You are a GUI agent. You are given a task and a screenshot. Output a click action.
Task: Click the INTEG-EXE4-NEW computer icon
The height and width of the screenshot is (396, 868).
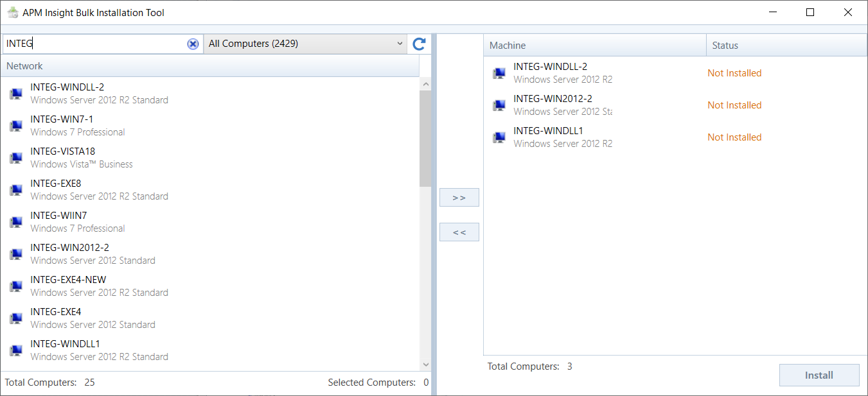[x=16, y=286]
